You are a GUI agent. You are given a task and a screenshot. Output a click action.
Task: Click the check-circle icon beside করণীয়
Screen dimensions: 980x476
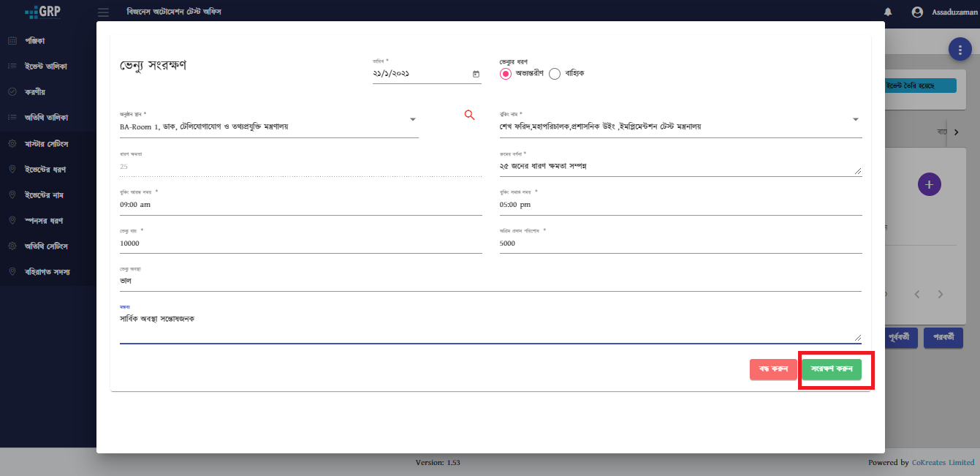(x=12, y=92)
